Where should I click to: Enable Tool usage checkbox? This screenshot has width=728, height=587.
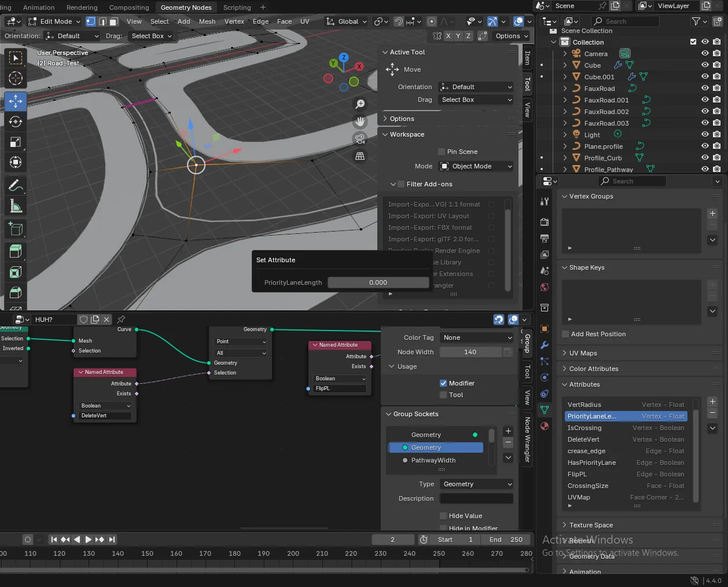click(443, 395)
